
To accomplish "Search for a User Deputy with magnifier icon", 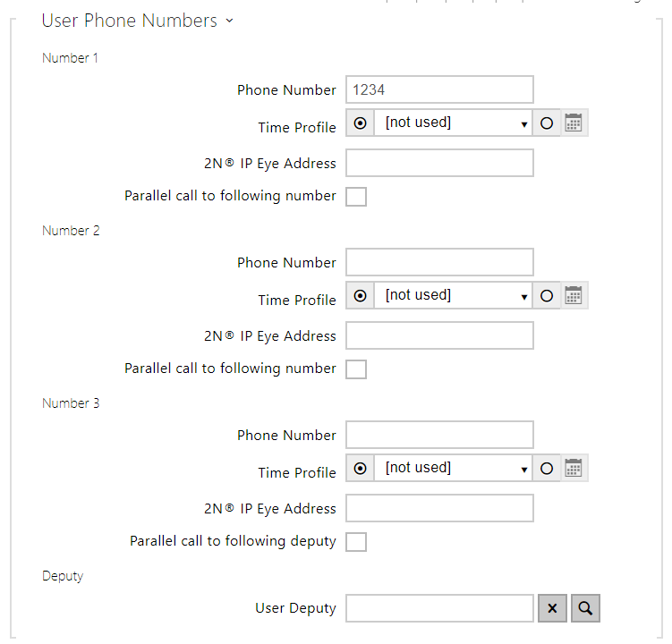I will [585, 608].
